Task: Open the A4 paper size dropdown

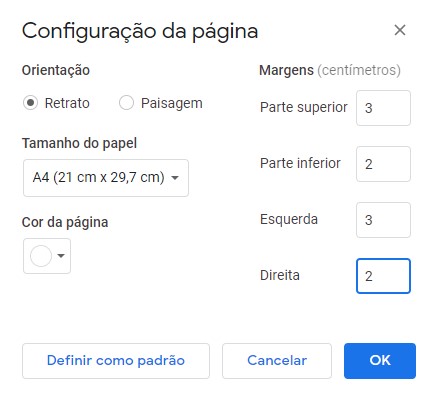Action: click(106, 178)
